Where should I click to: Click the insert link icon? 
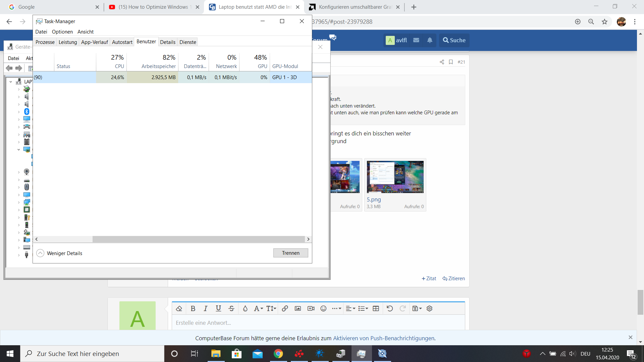(285, 308)
